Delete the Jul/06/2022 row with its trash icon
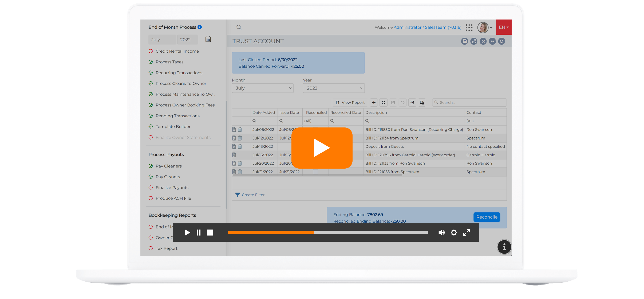644x299 pixels. [240, 130]
